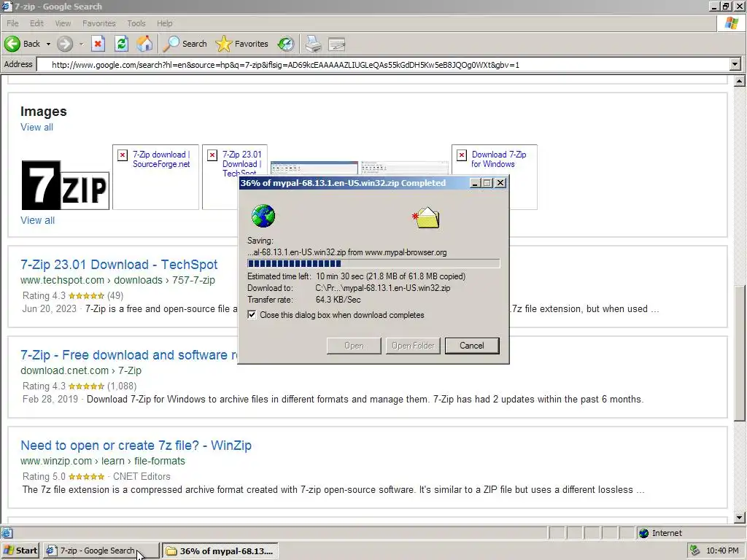
Task: Switch to 36% of mypal taskbar item
Action: point(220,551)
